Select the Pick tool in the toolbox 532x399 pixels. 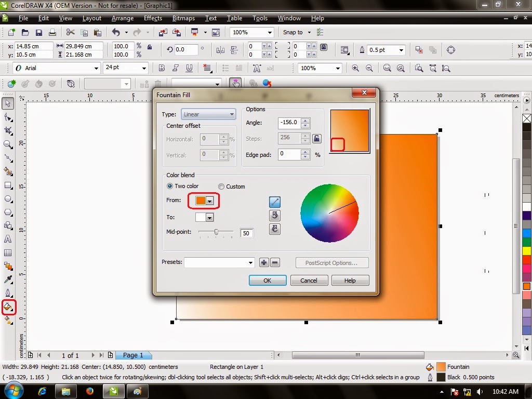click(x=8, y=103)
